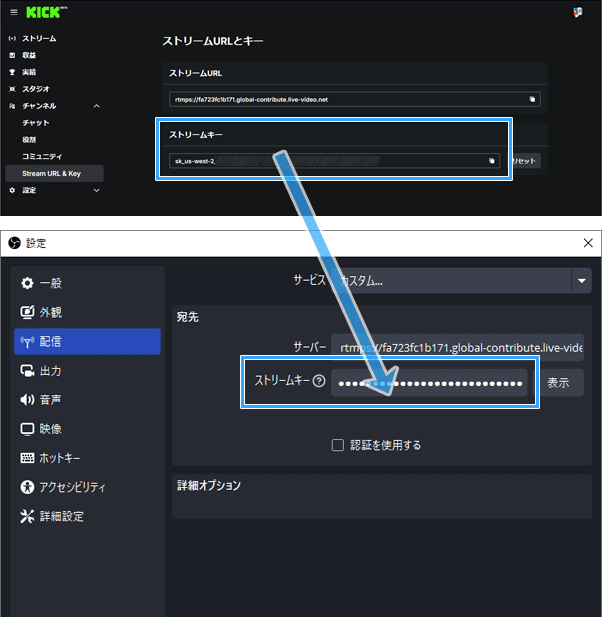Click 表示 to reveal the stream key
This screenshot has height=617, width=602.
558,383
